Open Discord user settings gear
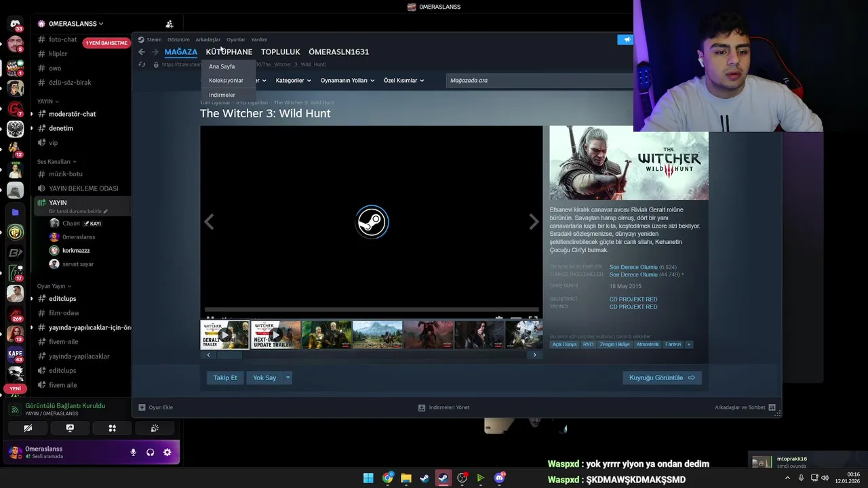The image size is (868, 488). coord(167,452)
